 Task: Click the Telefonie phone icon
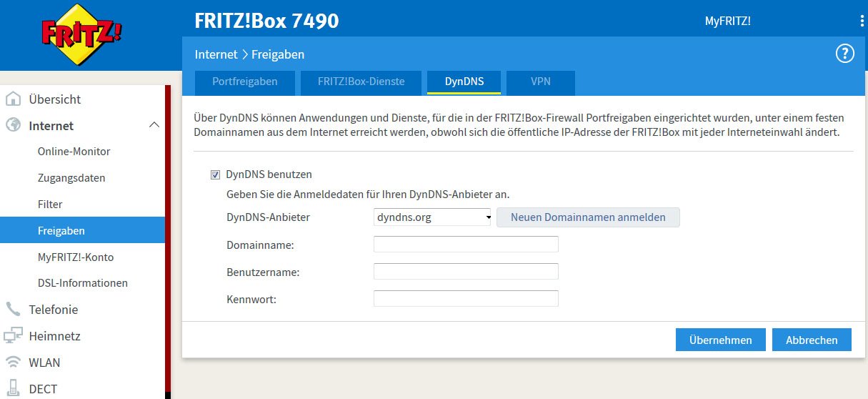tap(13, 309)
